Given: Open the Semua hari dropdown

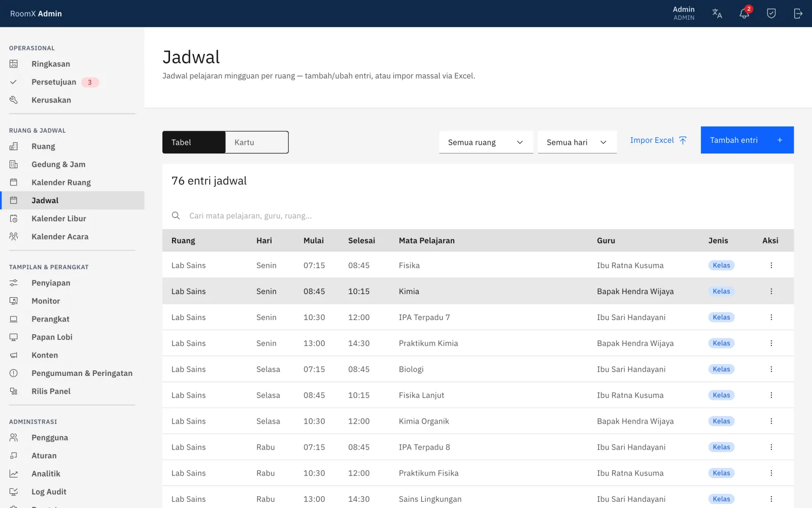Looking at the screenshot, I should click(577, 142).
